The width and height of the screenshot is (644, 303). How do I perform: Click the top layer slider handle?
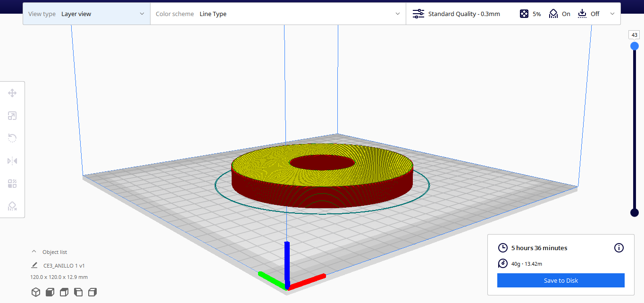click(635, 46)
